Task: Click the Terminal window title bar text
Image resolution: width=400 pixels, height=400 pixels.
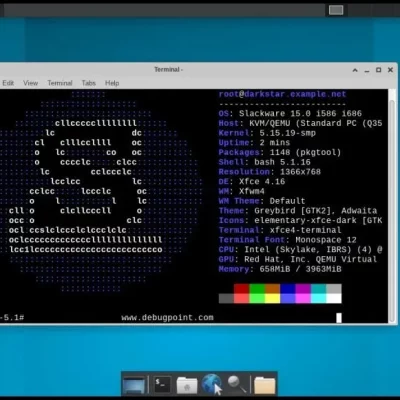Action: [168, 69]
